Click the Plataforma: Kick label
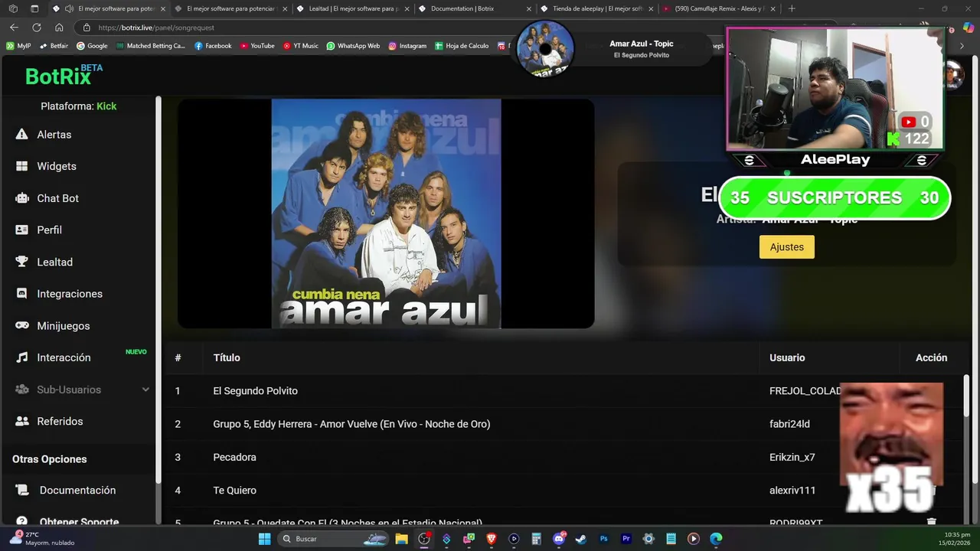 pyautogui.click(x=78, y=106)
